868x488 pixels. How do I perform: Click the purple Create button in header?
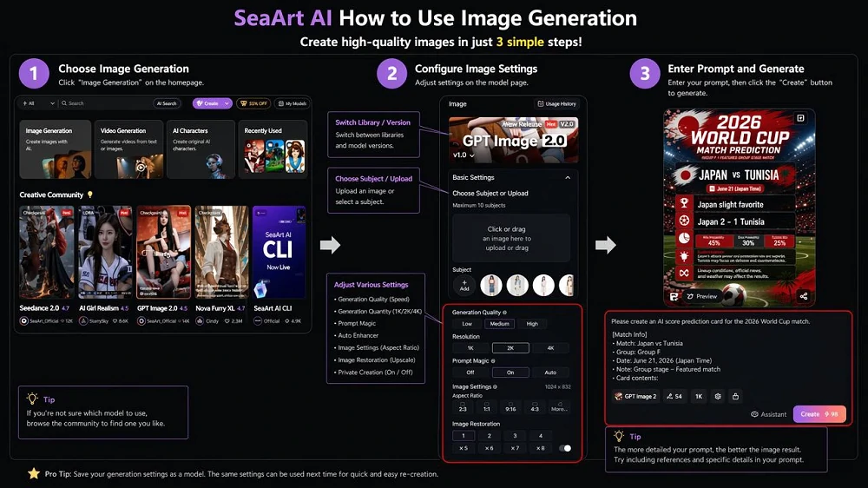coord(212,103)
